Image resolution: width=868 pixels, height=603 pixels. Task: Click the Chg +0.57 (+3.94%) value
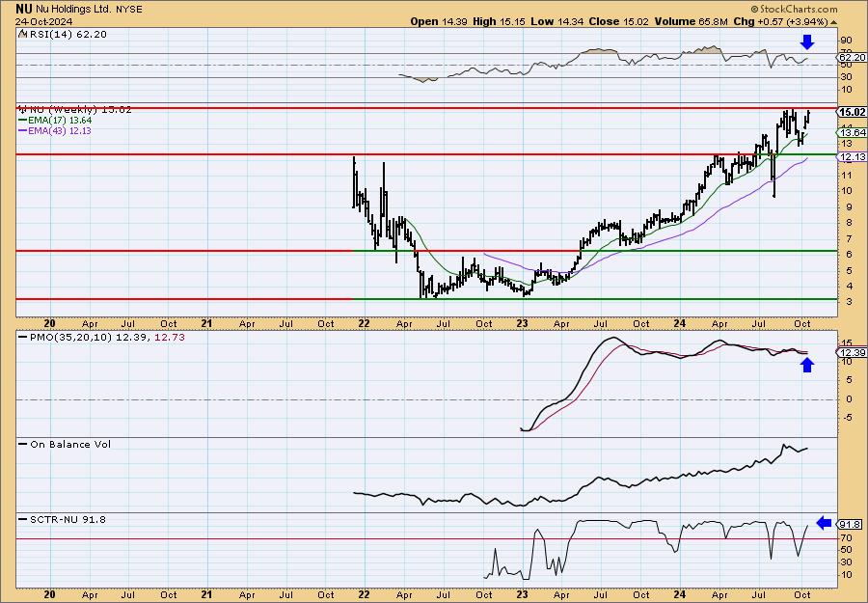(x=781, y=21)
